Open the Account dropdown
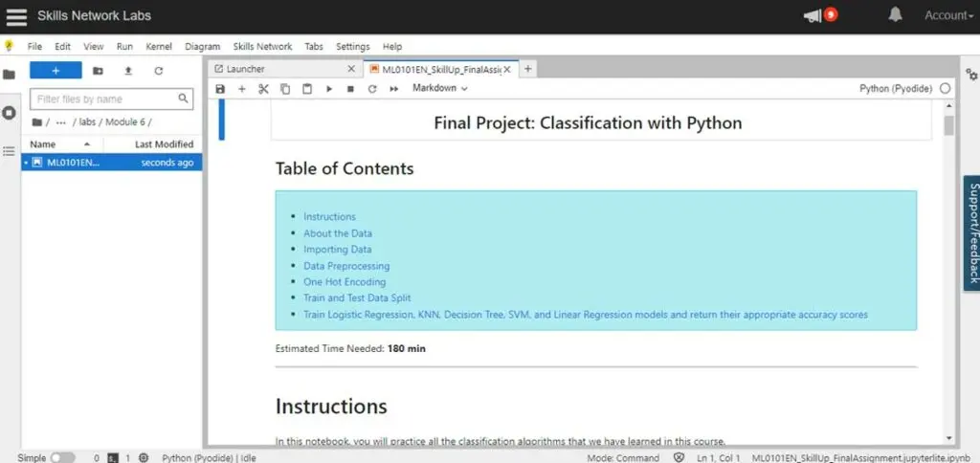Screen dimensions: 980x463 [x=948, y=15]
